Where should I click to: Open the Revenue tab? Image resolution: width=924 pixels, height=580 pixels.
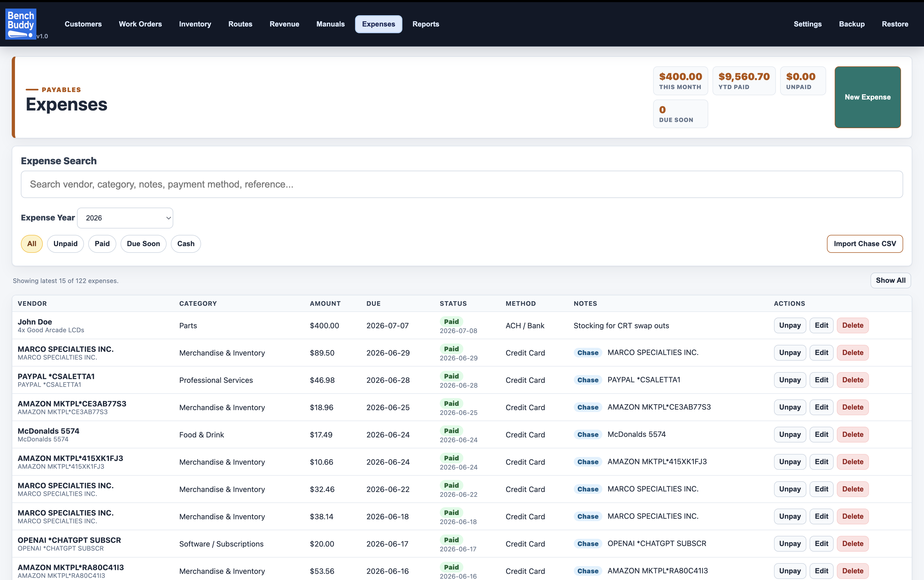[284, 24]
